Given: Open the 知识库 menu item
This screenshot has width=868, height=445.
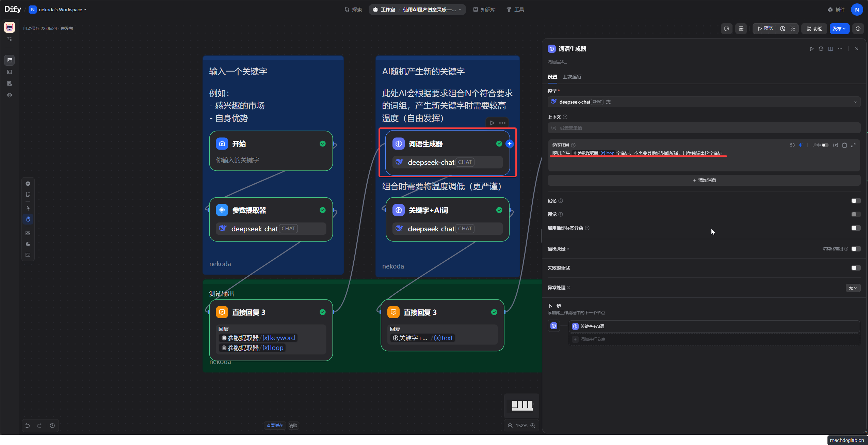Looking at the screenshot, I should click(x=484, y=10).
